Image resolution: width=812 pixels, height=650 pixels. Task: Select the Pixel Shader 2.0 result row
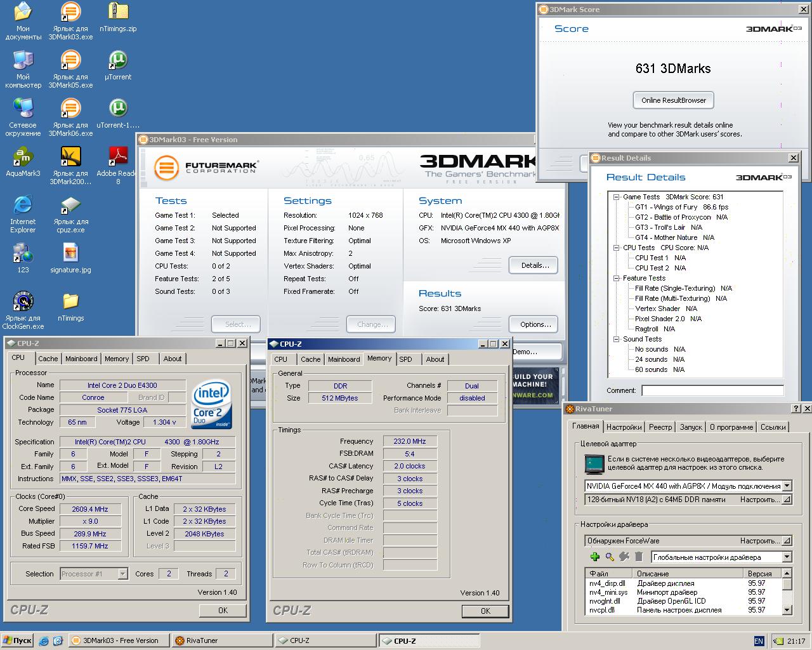(668, 319)
